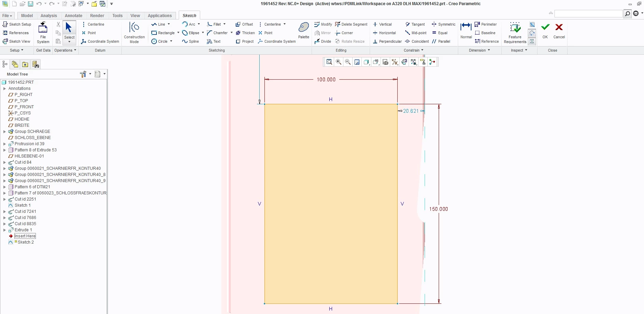This screenshot has width=644, height=314.
Task: Open the Rectangle type dropdown arrow
Action: 178,33
